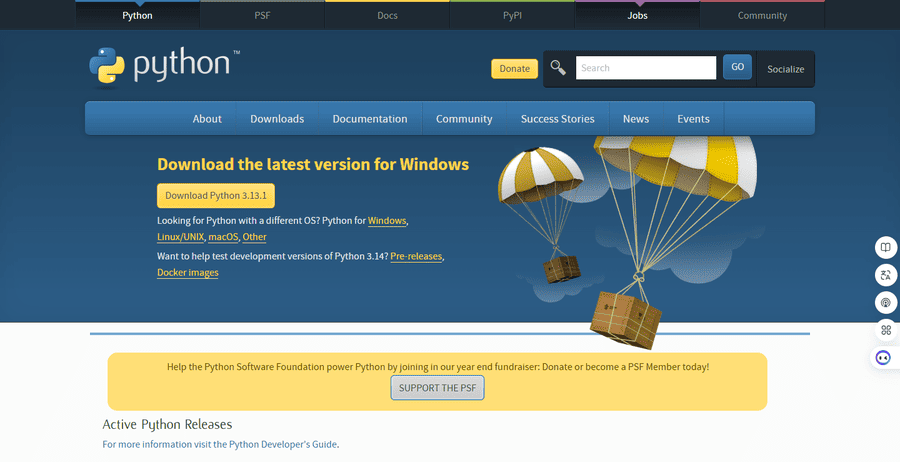900x462 pixels.
Task: Switch to the PyPI top tab
Action: point(512,16)
